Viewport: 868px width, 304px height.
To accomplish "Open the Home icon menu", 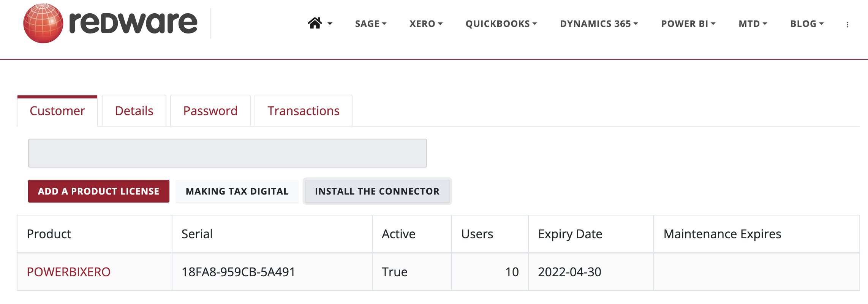I will pos(319,24).
